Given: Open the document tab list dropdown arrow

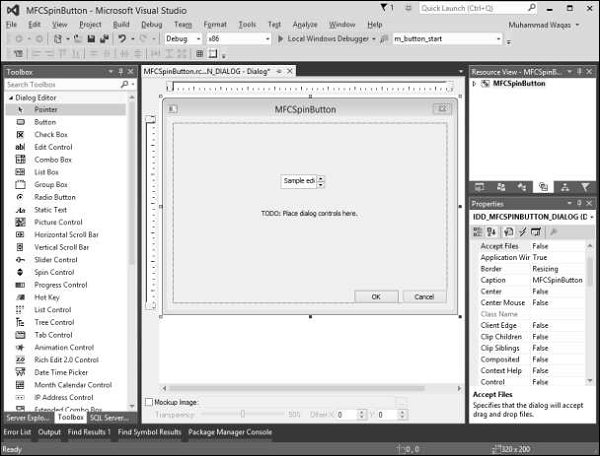Looking at the screenshot, I should coord(461,71).
